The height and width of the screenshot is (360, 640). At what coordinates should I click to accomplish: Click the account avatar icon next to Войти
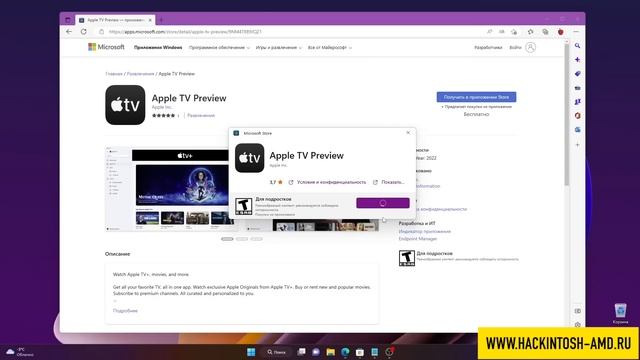click(x=531, y=47)
